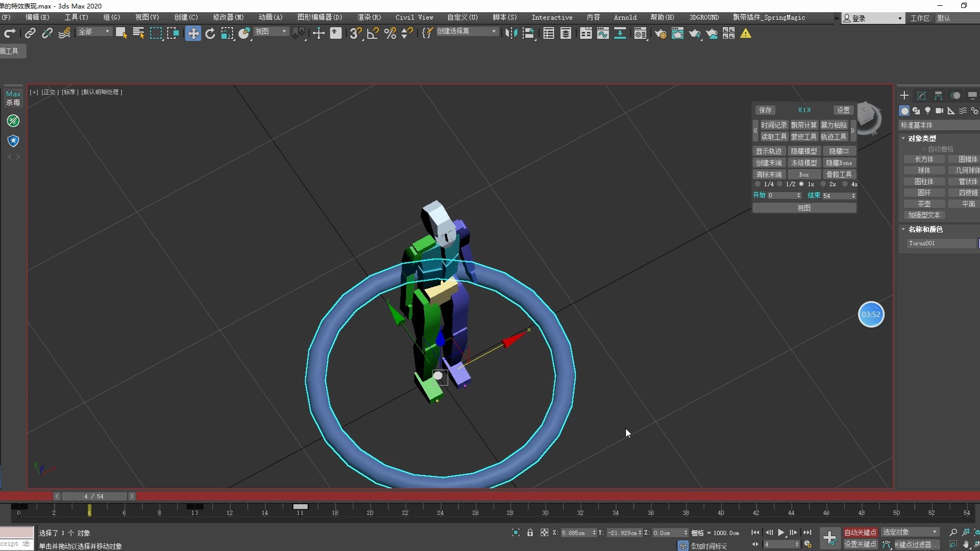The image size is (980, 551).
Task: Select the 2x speed radio button
Action: (x=823, y=184)
